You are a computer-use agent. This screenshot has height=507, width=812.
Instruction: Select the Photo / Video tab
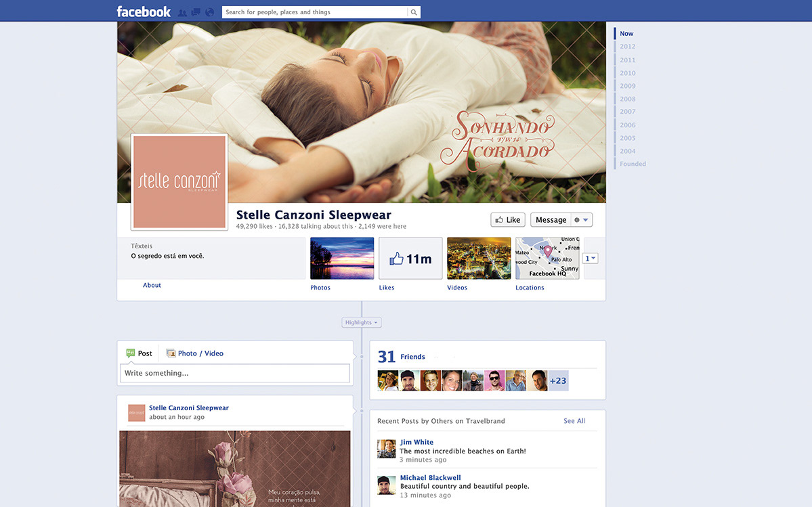[x=195, y=353]
